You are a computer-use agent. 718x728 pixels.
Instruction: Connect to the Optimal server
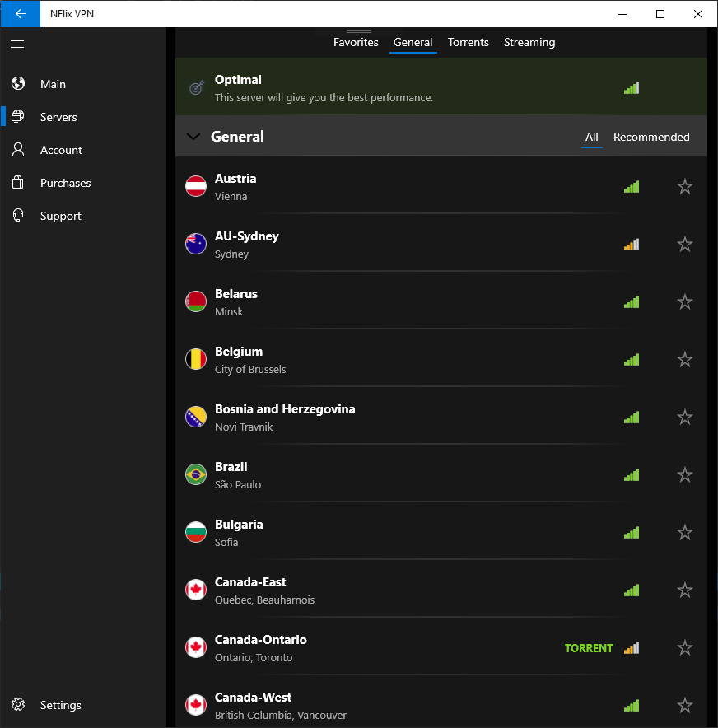point(412,87)
